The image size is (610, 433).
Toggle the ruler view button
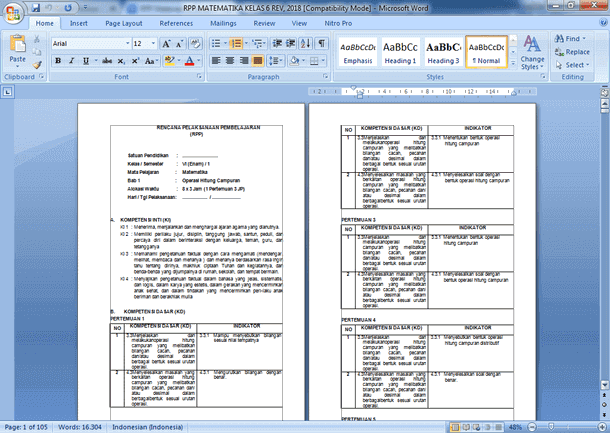coord(604,93)
